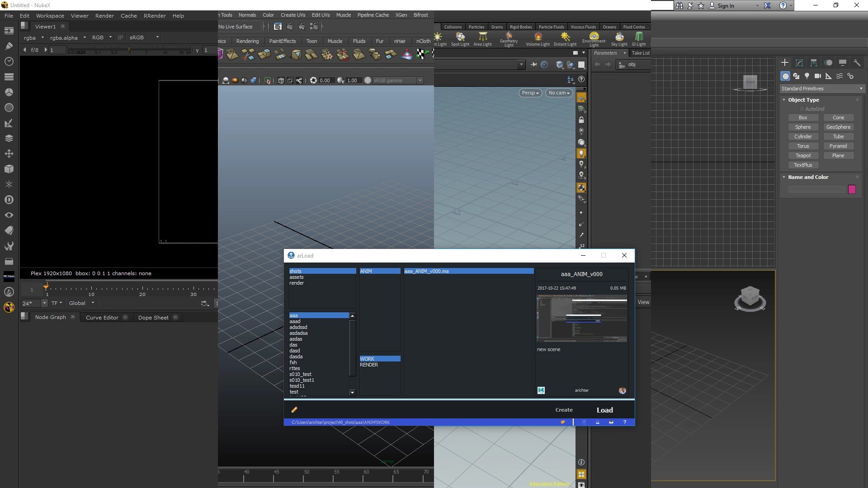868x488 pixels.
Task: Open the Global dropdown in Nuke timeline
Action: 81,303
